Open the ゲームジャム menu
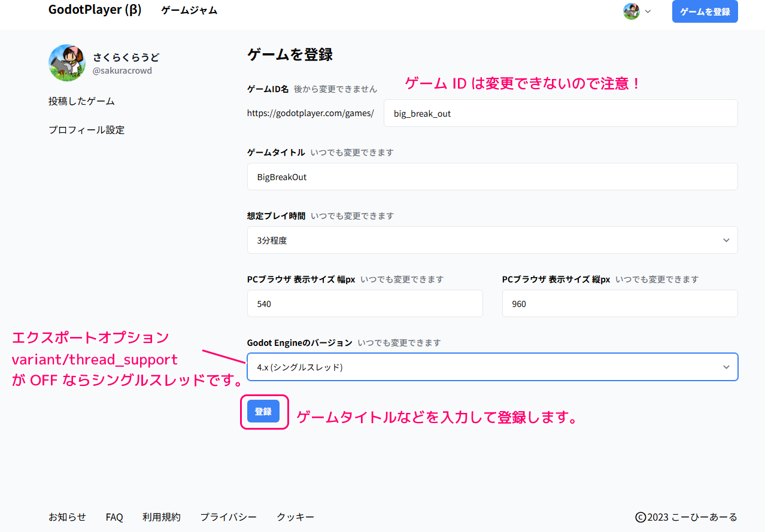Screen dimensions: 765x532 coord(189,11)
